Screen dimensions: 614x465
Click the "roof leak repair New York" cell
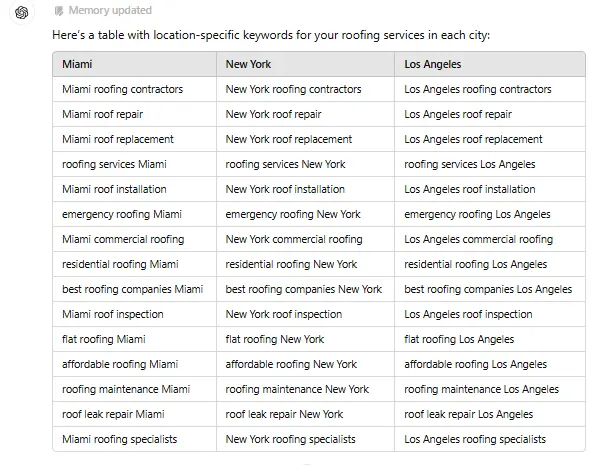coord(284,414)
